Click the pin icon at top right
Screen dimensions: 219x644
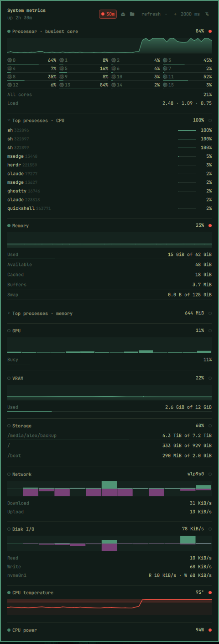[208, 14]
